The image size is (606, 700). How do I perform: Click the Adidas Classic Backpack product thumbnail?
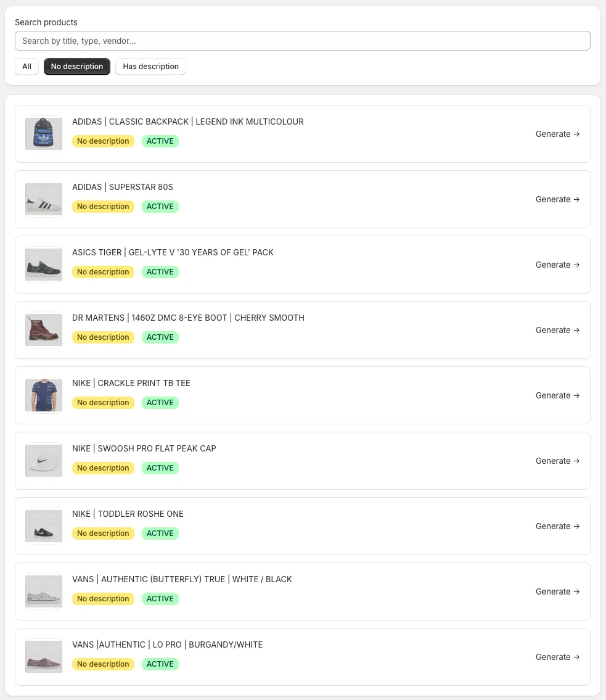[43, 133]
